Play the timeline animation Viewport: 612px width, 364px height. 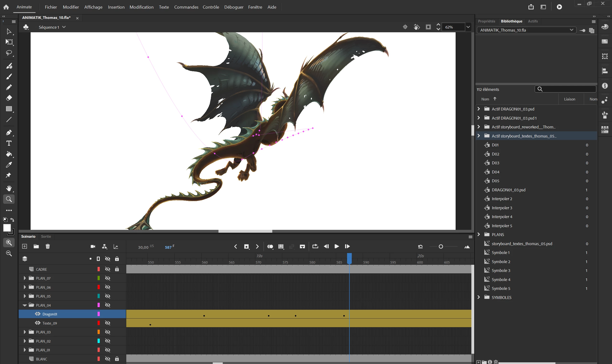click(336, 247)
